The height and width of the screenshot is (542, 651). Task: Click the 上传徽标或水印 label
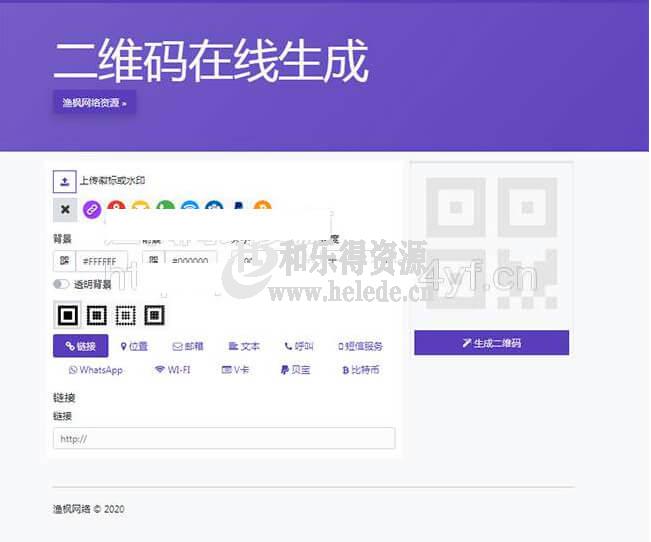point(112,181)
